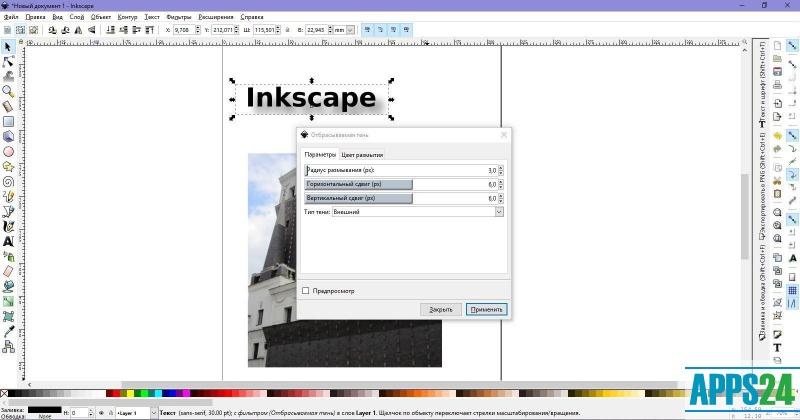Open the Правка menu

(36, 17)
